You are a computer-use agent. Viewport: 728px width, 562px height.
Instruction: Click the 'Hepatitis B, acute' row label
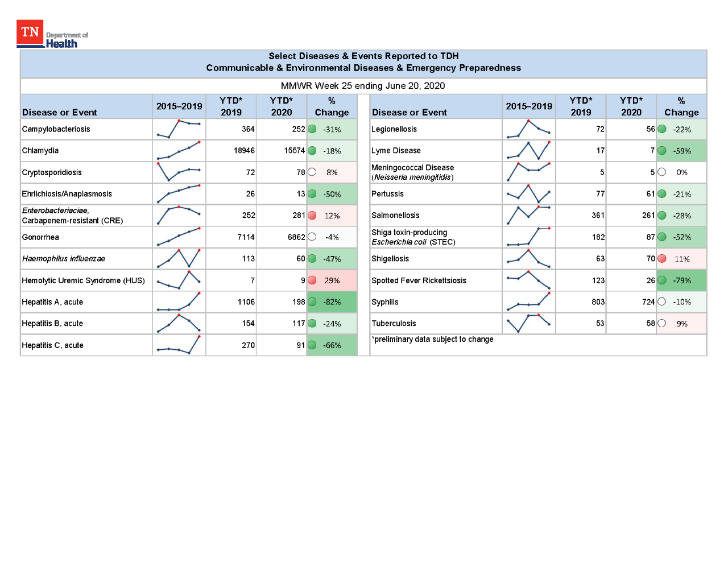pyautogui.click(x=52, y=324)
